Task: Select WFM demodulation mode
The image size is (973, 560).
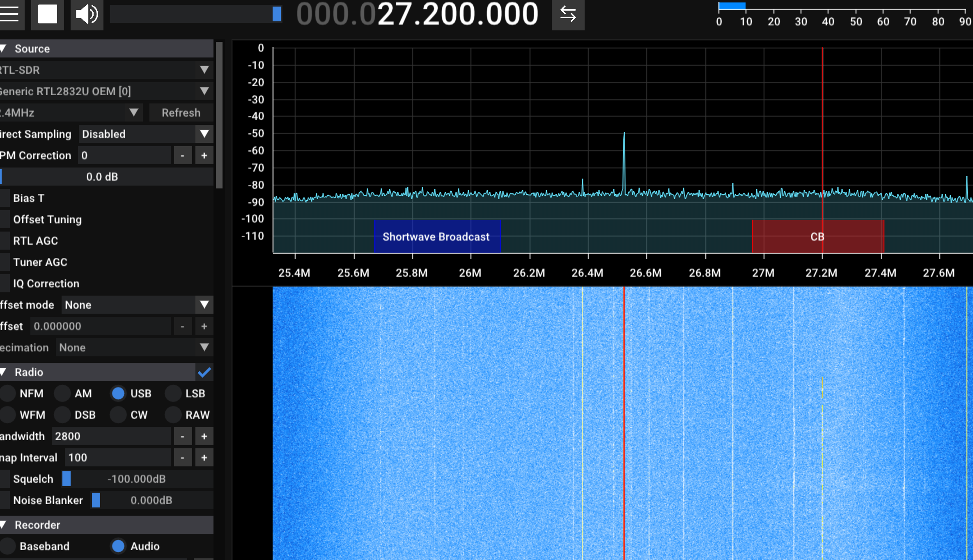Action: (x=8, y=415)
